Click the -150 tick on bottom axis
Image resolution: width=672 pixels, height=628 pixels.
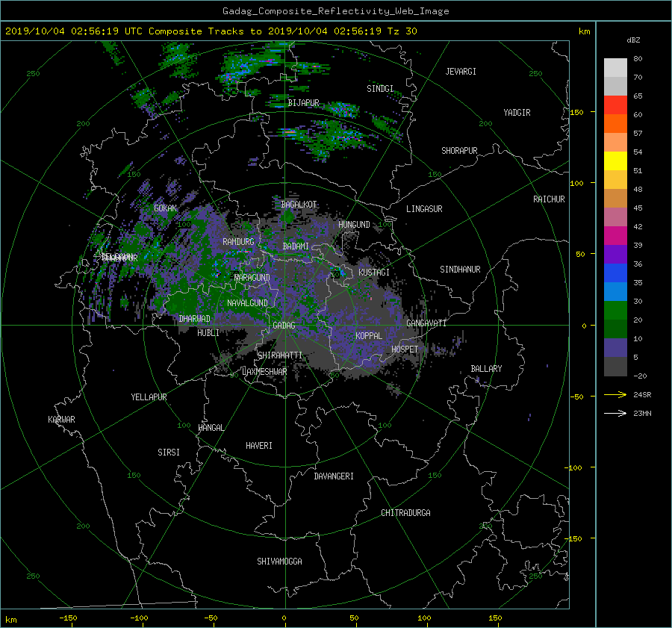point(68,618)
